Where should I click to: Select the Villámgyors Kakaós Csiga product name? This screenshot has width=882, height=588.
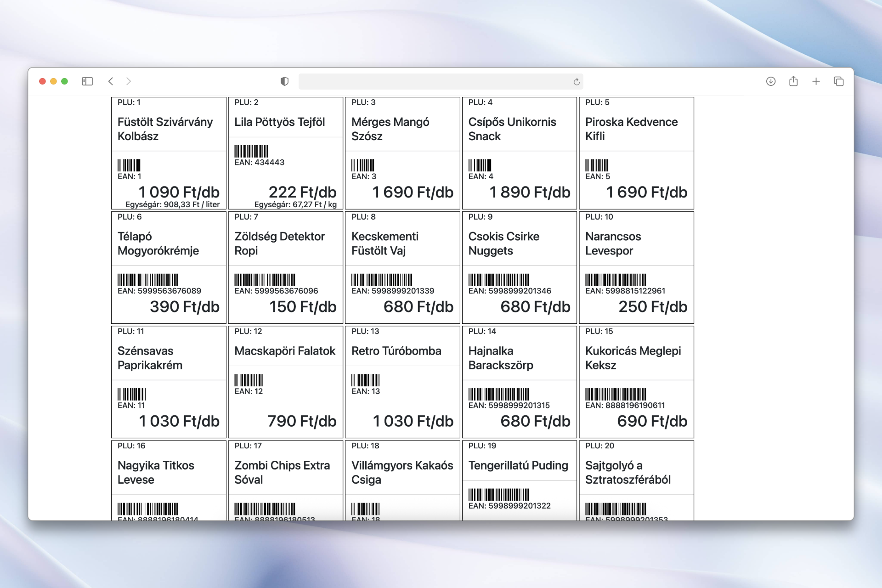(402, 472)
